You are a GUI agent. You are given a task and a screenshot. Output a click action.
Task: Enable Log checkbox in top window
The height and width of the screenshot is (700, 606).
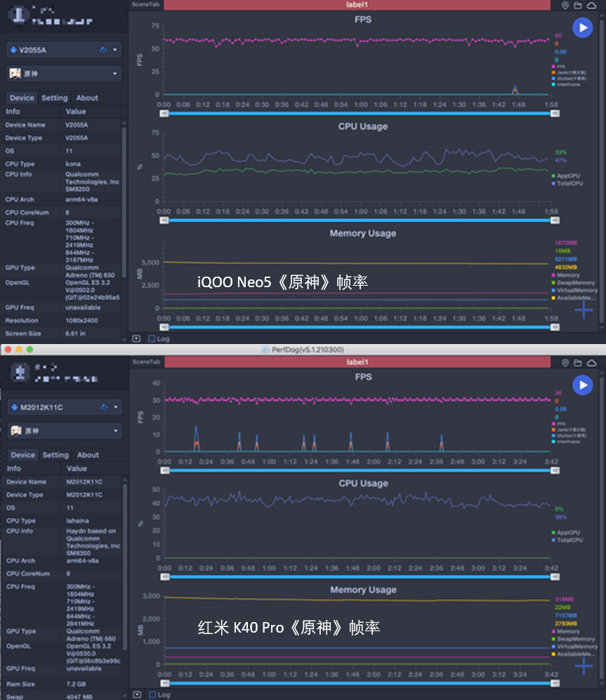pyautogui.click(x=152, y=339)
